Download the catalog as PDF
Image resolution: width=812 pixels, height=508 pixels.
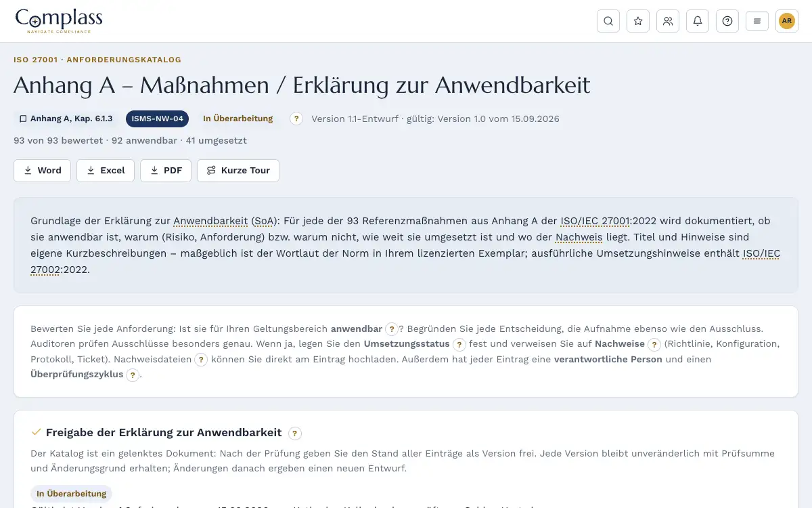166,171
